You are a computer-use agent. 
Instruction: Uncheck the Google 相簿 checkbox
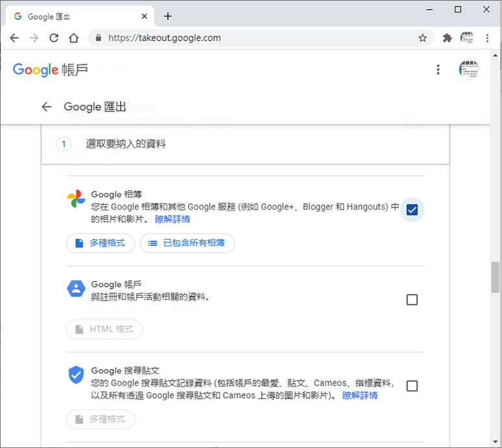[x=412, y=210]
